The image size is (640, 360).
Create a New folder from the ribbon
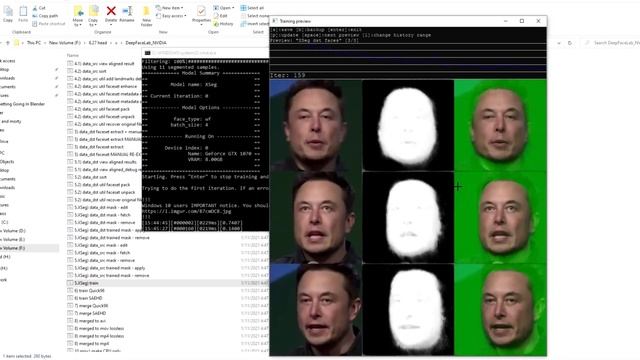[x=146, y=16]
